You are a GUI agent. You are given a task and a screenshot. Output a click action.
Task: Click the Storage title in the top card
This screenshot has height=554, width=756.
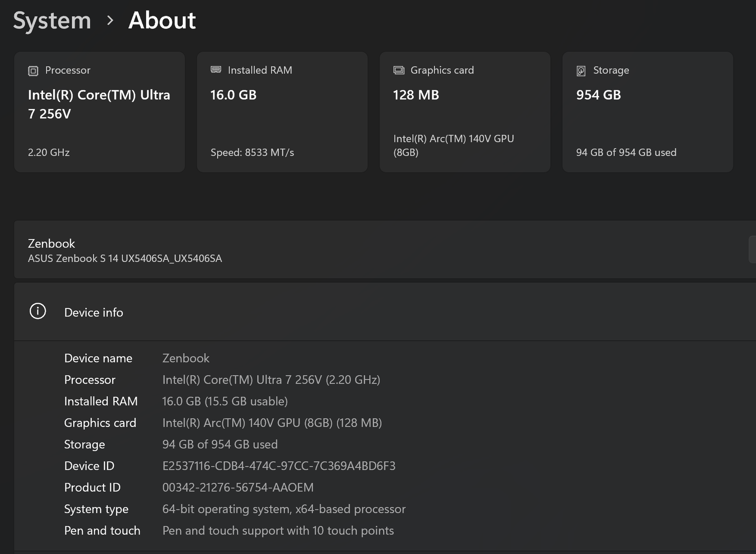[611, 70]
